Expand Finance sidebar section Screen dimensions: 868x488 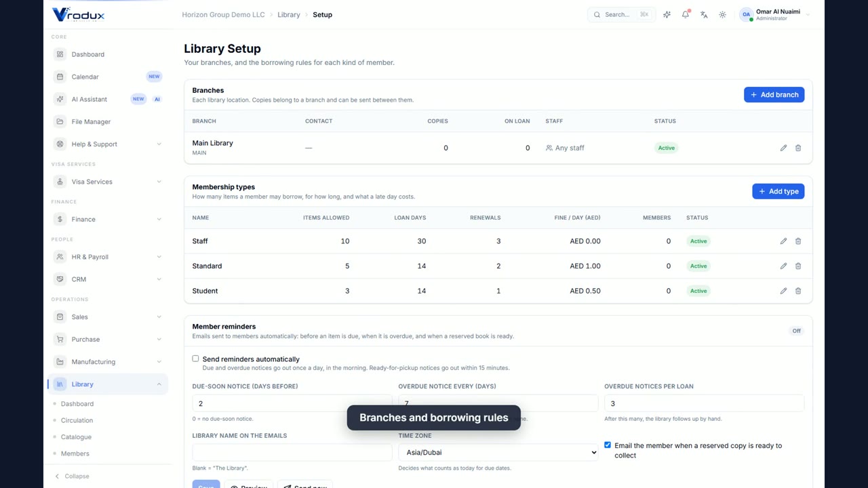coord(108,219)
